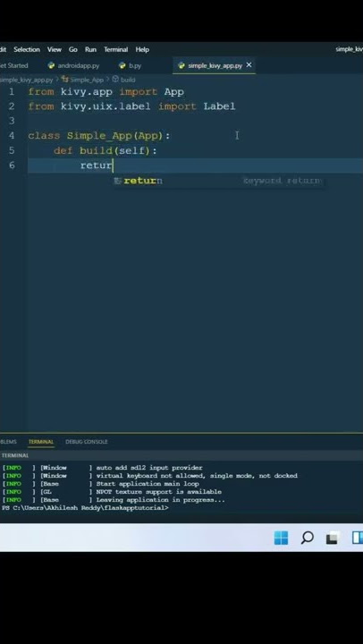Click line number 4 in the gutter
This screenshot has width=363, height=644.
12,136
